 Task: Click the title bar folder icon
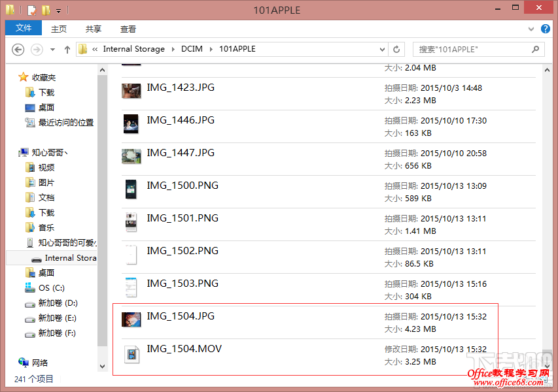click(10, 10)
